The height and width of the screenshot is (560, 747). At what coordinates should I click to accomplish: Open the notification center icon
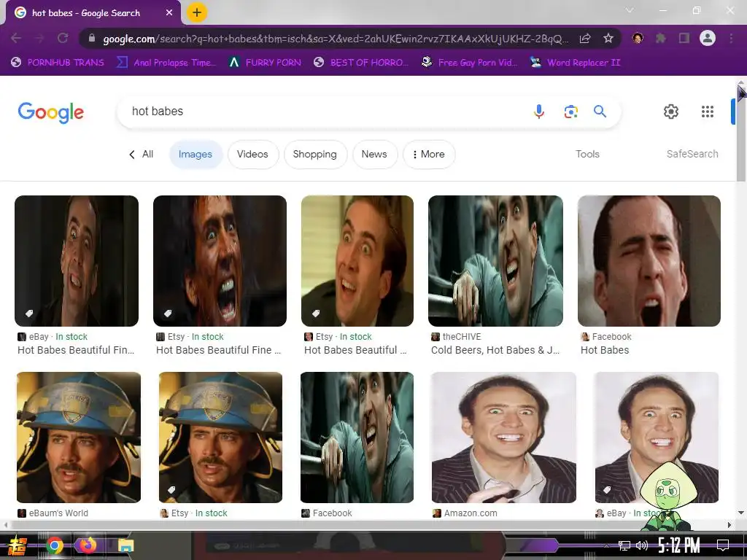[723, 545]
